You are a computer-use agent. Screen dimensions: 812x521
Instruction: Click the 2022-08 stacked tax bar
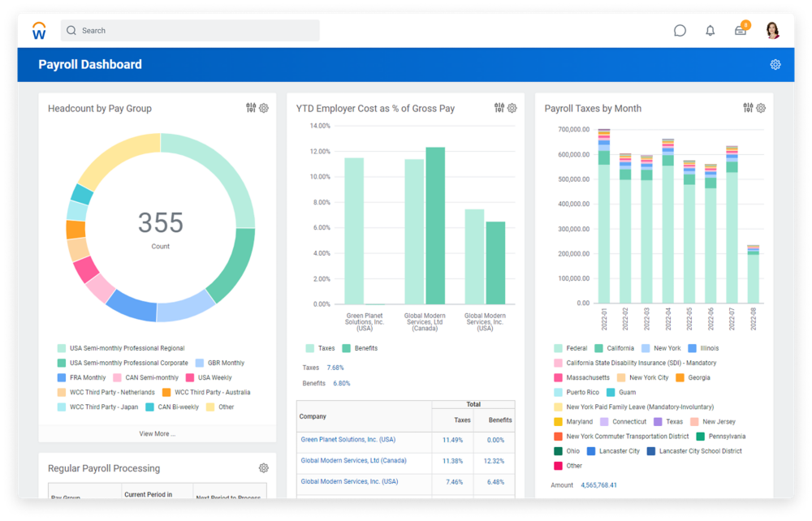pyautogui.click(x=754, y=274)
